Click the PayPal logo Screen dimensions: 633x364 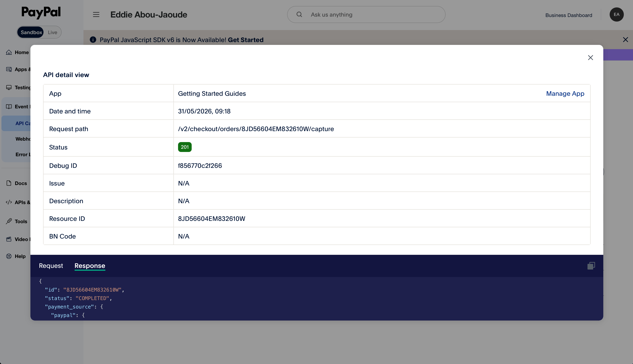[x=41, y=13]
